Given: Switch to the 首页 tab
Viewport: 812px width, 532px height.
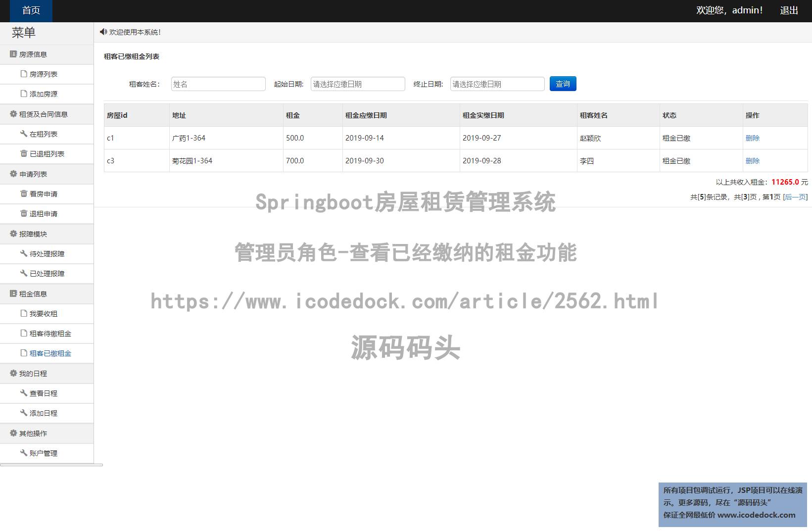Looking at the screenshot, I should (31, 10).
